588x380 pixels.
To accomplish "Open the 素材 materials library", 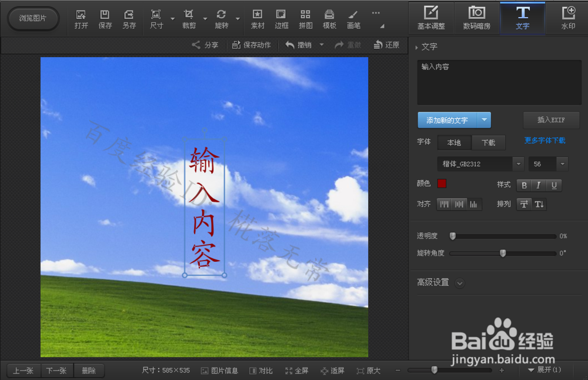I will click(x=258, y=19).
